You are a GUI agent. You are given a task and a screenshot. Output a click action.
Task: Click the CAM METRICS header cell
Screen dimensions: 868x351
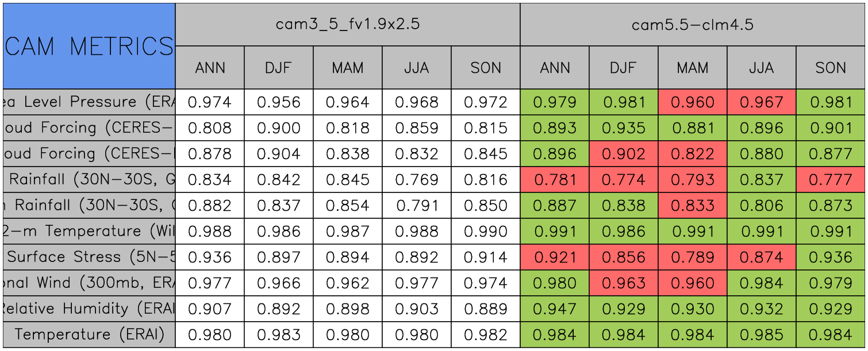click(x=89, y=46)
